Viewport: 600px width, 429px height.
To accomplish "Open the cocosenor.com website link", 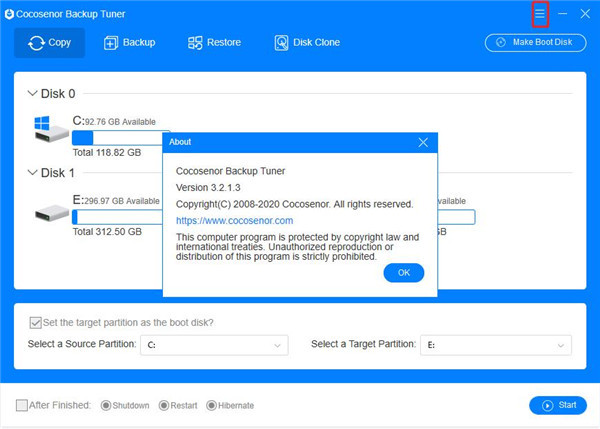I will 235,221.
